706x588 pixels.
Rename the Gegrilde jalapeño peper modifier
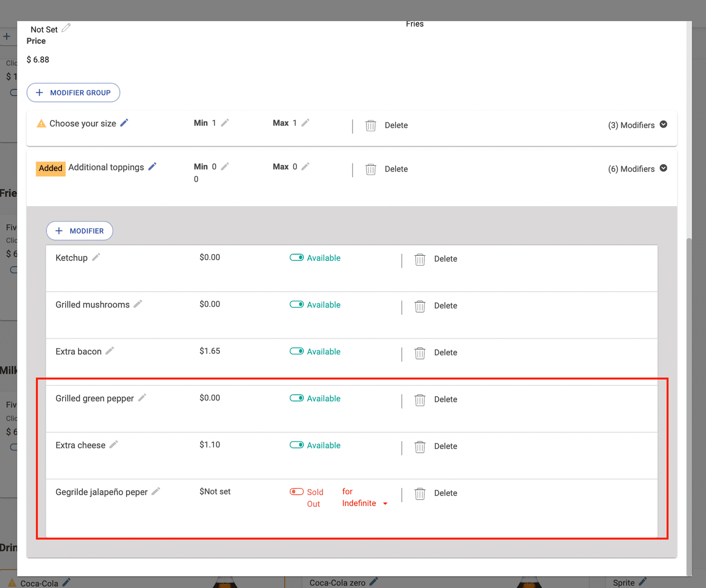click(x=156, y=491)
